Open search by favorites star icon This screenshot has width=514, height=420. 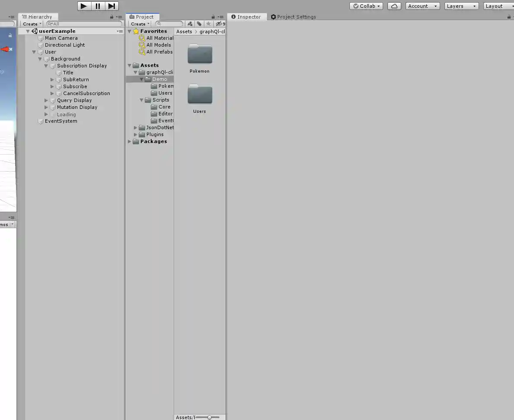click(208, 24)
